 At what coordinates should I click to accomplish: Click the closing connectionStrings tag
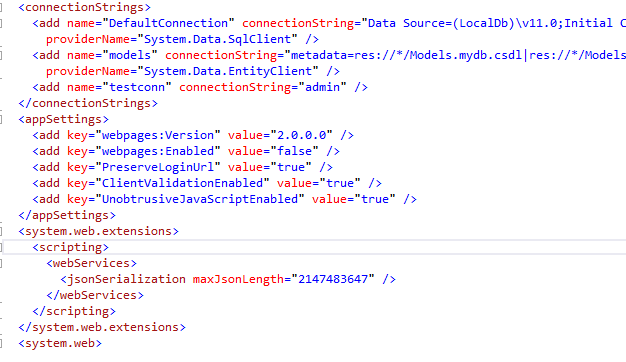pyautogui.click(x=88, y=103)
